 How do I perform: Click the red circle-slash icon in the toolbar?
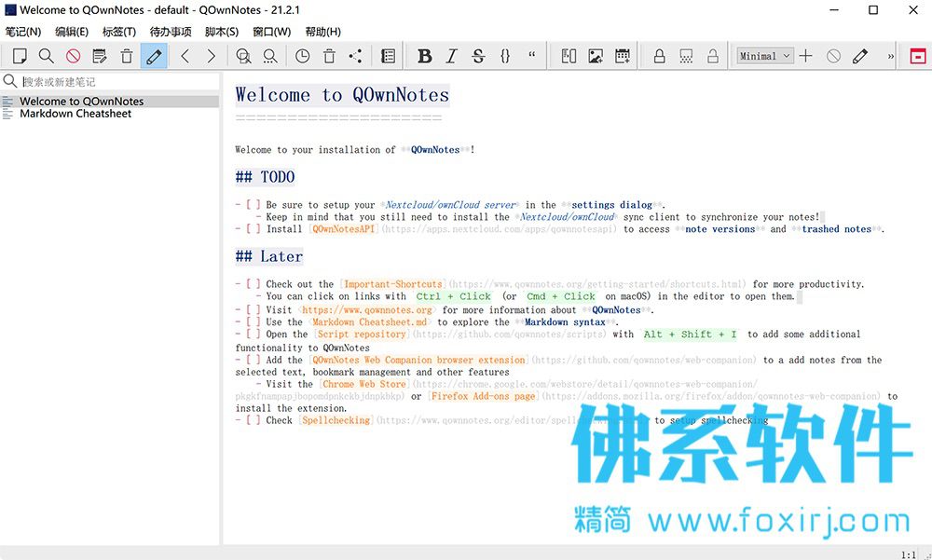(x=73, y=56)
